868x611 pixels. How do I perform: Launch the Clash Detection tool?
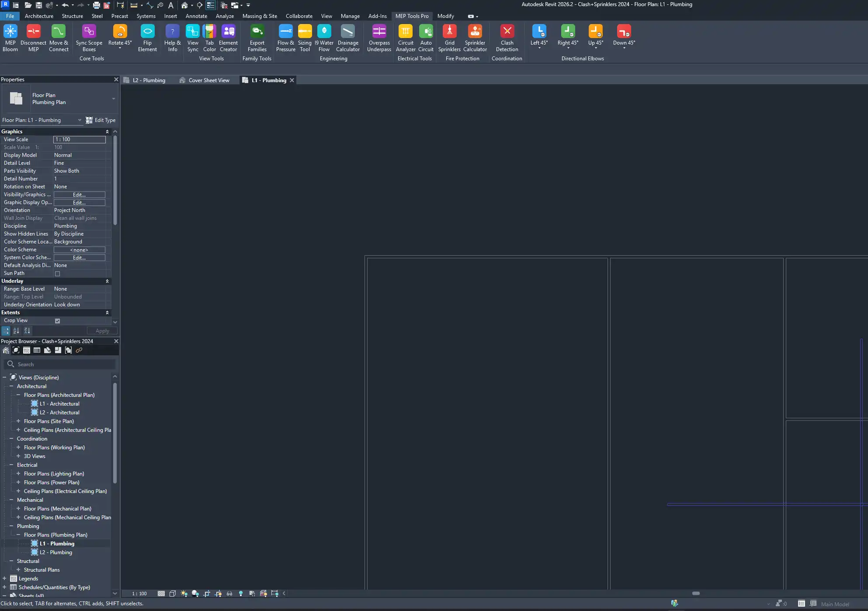(x=507, y=32)
